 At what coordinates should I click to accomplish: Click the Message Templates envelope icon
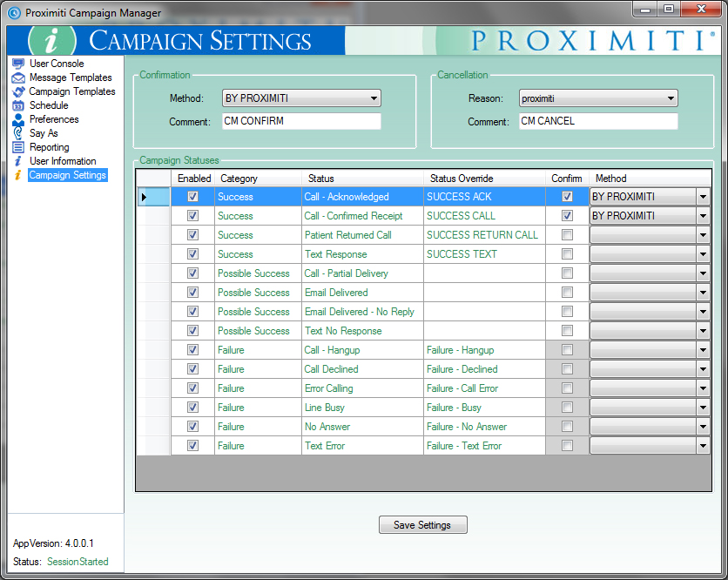[x=18, y=78]
